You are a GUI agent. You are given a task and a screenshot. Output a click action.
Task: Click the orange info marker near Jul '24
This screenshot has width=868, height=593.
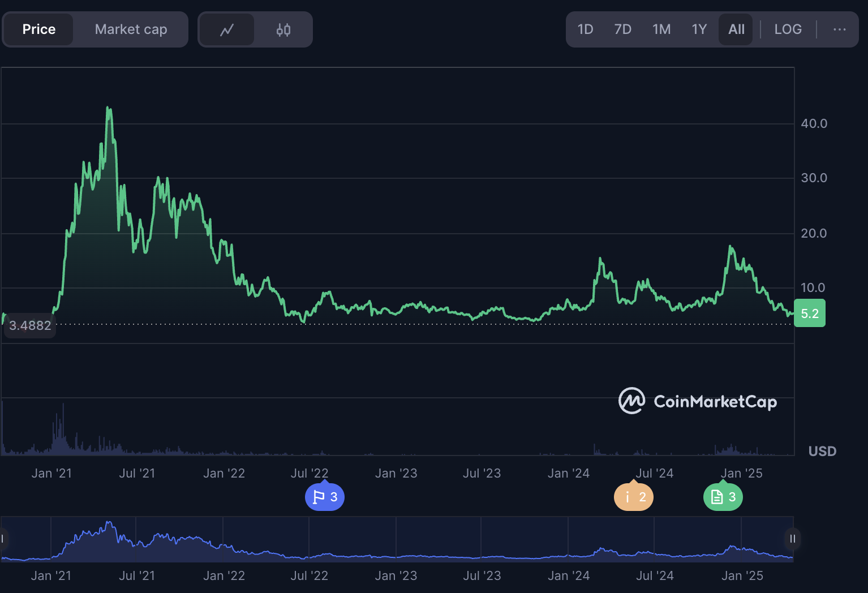[x=634, y=497]
